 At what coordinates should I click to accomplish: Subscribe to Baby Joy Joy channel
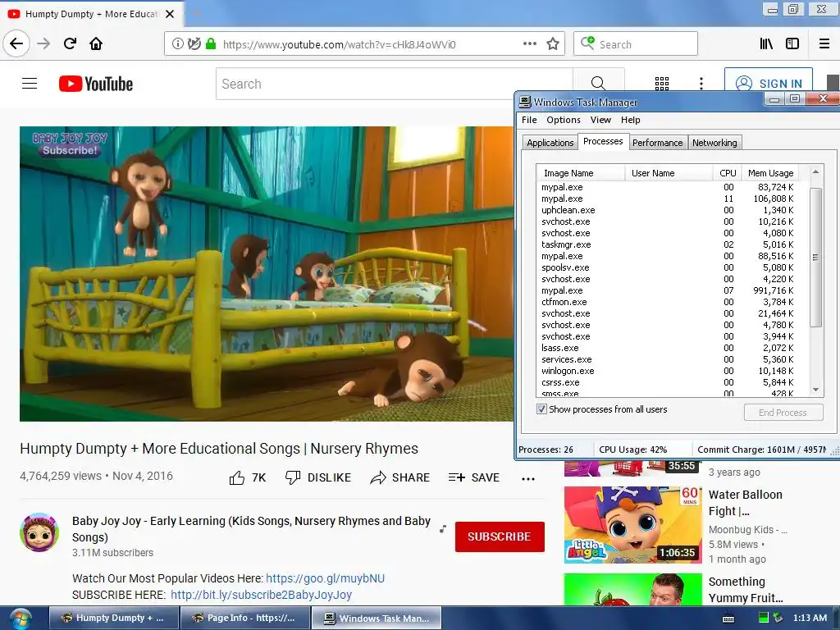click(x=500, y=536)
